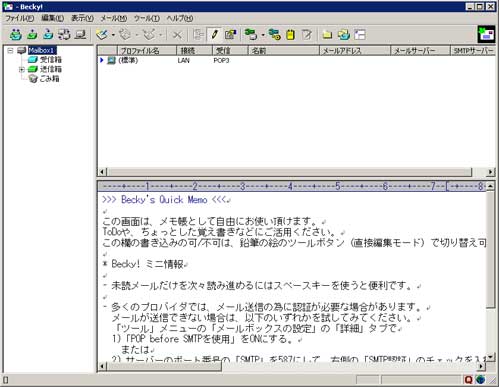Open the ファイル(F) menu
The height and width of the screenshot is (387, 500).
tap(20, 18)
